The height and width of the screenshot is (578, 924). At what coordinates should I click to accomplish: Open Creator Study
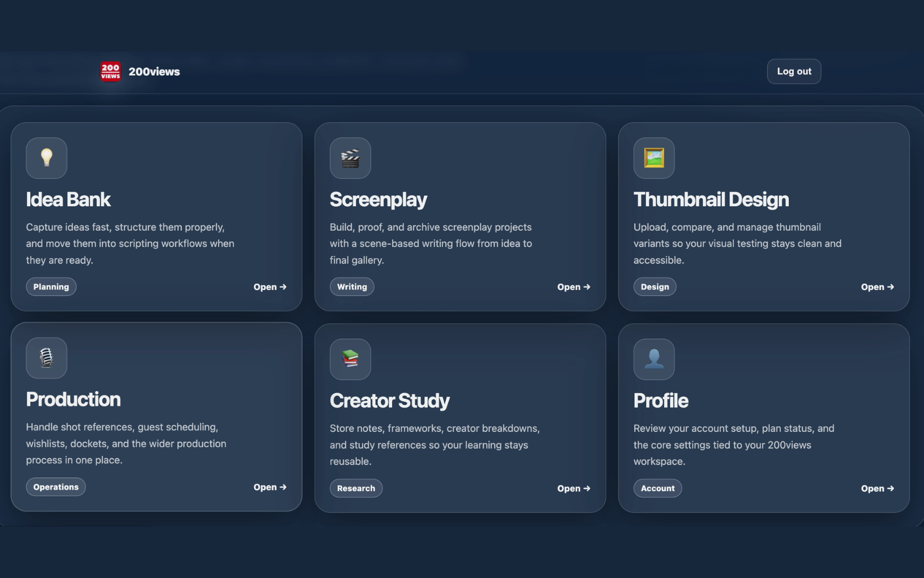click(x=573, y=488)
